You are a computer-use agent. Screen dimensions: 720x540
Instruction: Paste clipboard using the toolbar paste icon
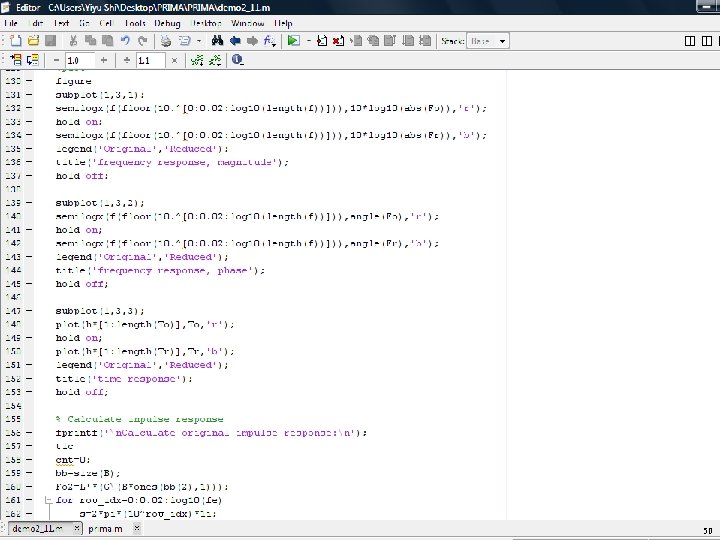[107, 41]
